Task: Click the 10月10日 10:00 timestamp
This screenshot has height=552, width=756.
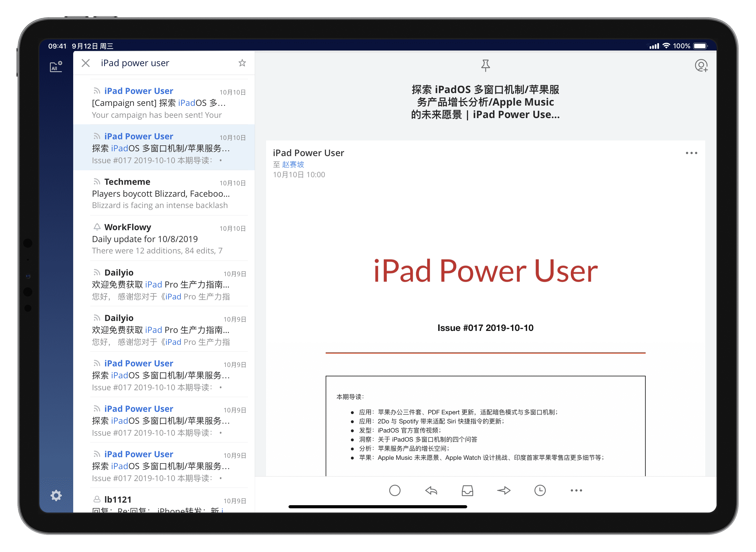Action: [299, 175]
